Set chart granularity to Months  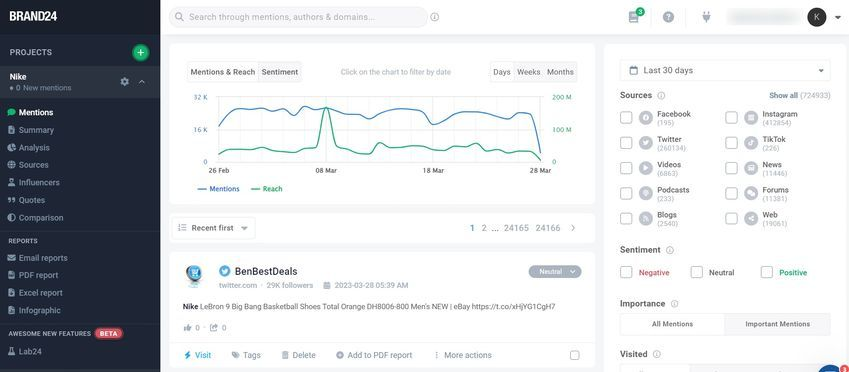coord(560,72)
